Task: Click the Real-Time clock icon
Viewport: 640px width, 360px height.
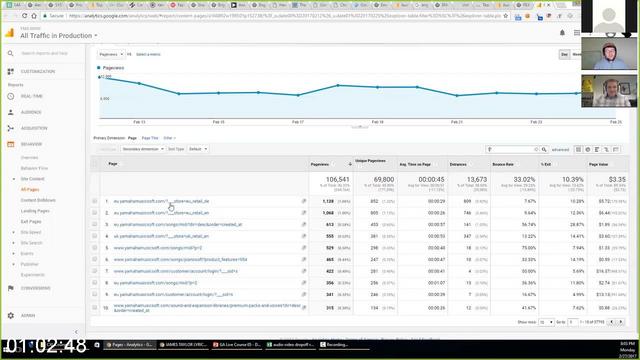Action: (11, 96)
